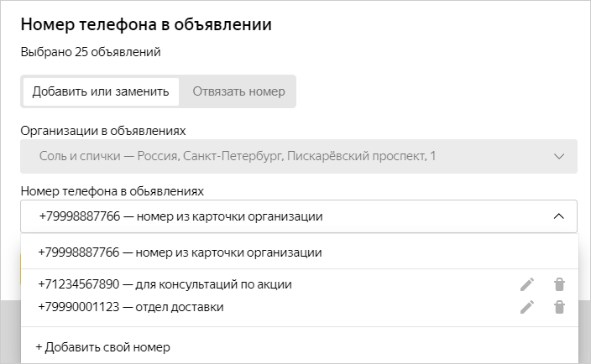
Task: Switch to «Добавить или заменить» tab
Action: coord(101,91)
